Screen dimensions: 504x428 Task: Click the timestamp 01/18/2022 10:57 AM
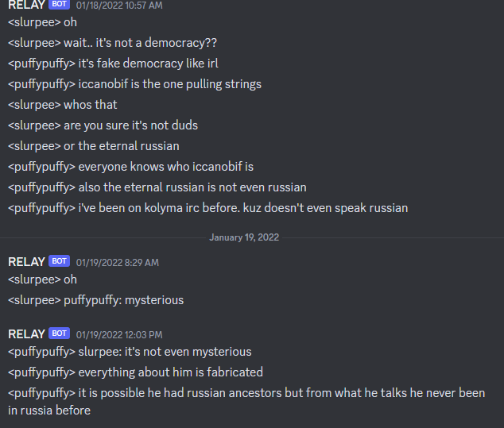[119, 6]
